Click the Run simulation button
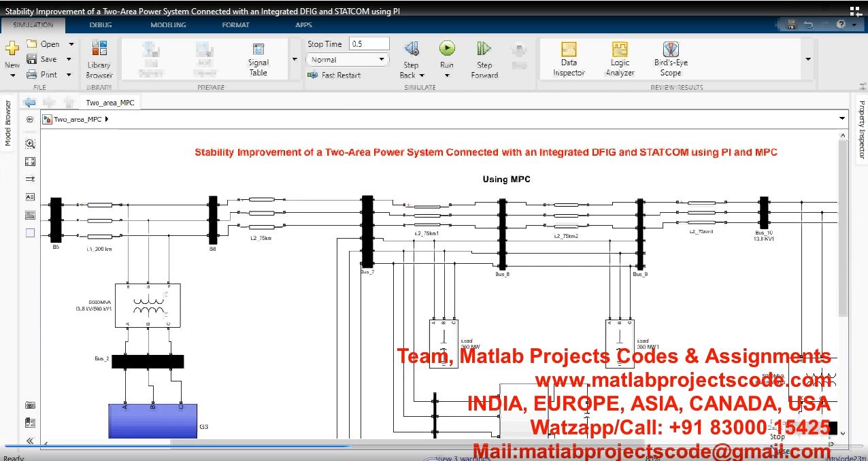868x461 pixels. (x=446, y=48)
